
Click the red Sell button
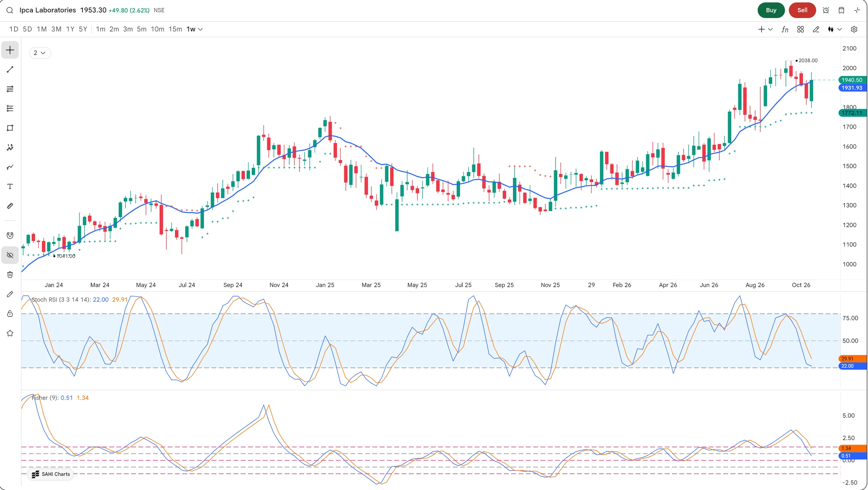802,10
